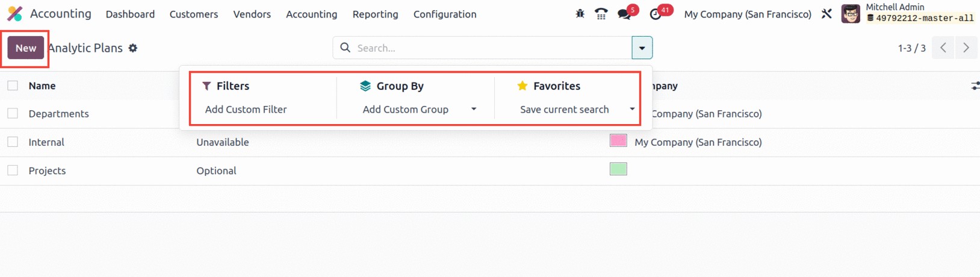980x277 pixels.
Task: Click the Unavailable applicability cell
Action: 223,142
